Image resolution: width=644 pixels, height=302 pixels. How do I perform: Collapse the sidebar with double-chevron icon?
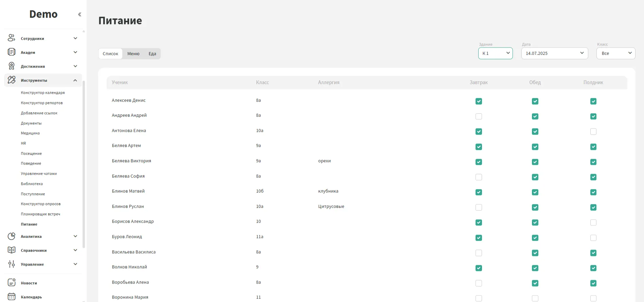click(x=79, y=14)
